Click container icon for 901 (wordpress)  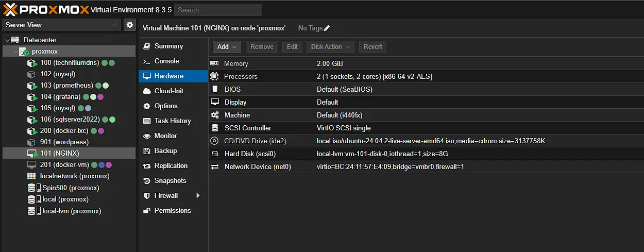31,142
